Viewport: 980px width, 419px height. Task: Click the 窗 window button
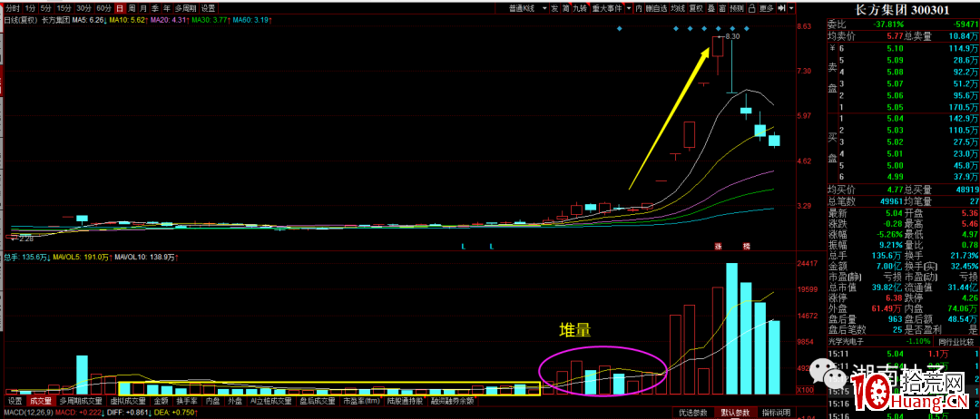pyautogui.click(x=722, y=8)
